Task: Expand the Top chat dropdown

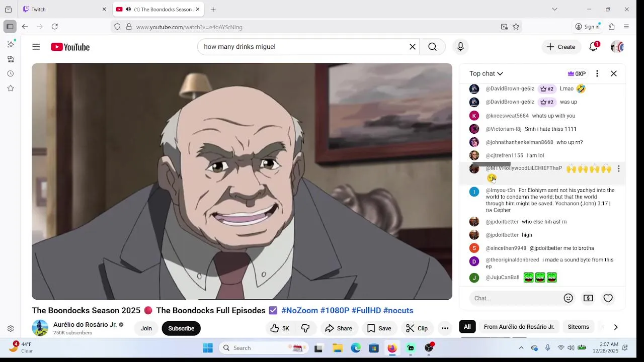Action: click(486, 73)
